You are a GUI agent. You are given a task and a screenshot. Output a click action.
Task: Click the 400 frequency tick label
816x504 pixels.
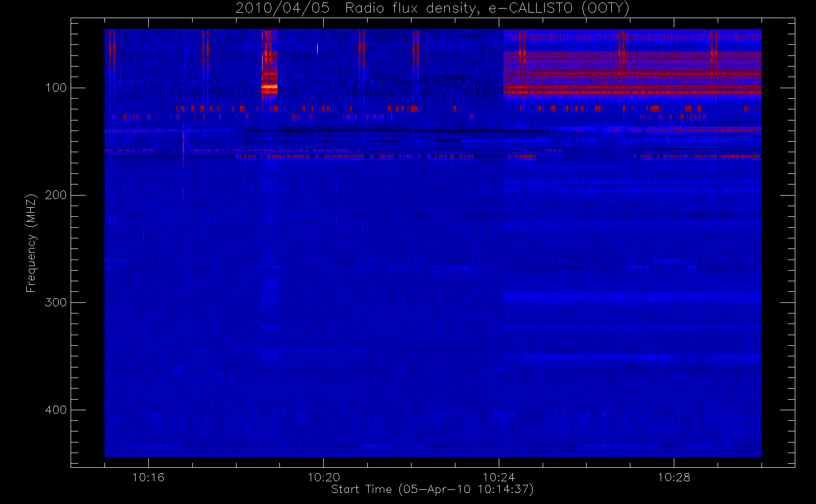point(55,410)
